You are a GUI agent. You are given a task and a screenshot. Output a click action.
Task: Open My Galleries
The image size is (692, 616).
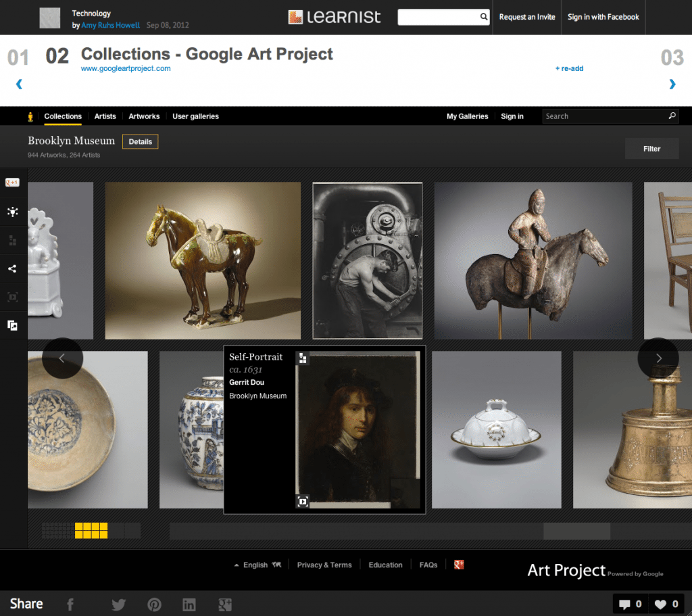click(468, 116)
